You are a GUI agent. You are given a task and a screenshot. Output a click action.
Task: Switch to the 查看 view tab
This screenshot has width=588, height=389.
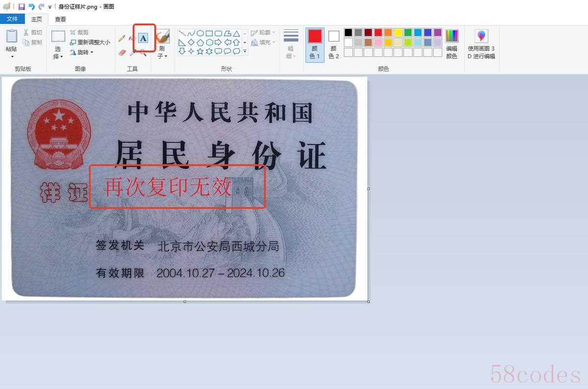[x=60, y=19]
